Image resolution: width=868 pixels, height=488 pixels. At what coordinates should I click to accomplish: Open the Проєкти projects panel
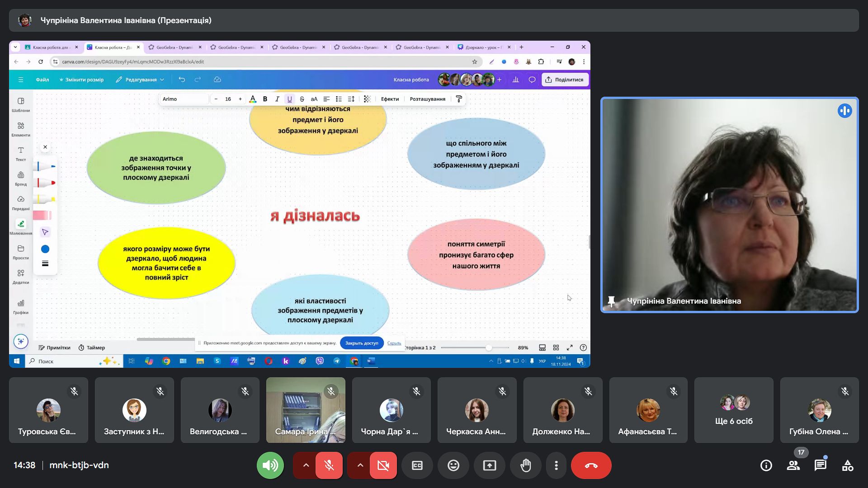tap(21, 252)
